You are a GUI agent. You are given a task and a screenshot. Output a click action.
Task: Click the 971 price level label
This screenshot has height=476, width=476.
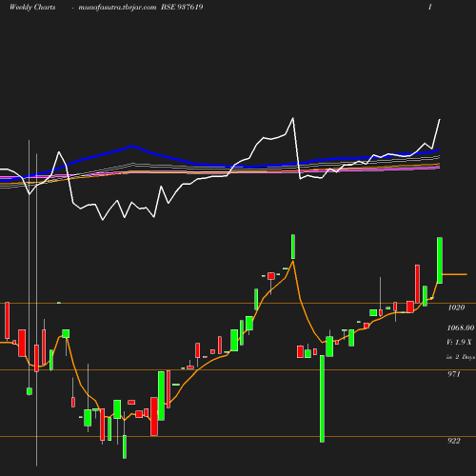click(454, 374)
